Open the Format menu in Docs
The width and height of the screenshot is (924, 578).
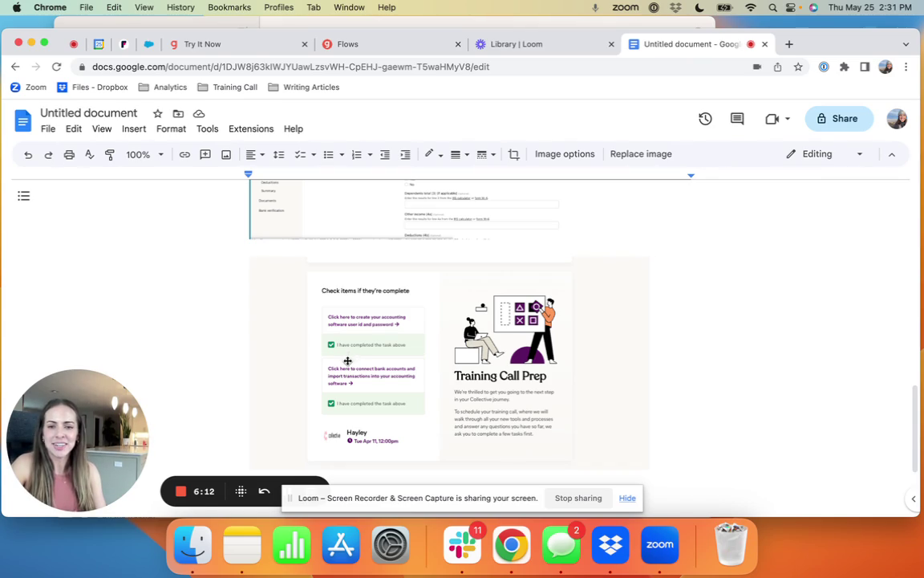pyautogui.click(x=171, y=128)
